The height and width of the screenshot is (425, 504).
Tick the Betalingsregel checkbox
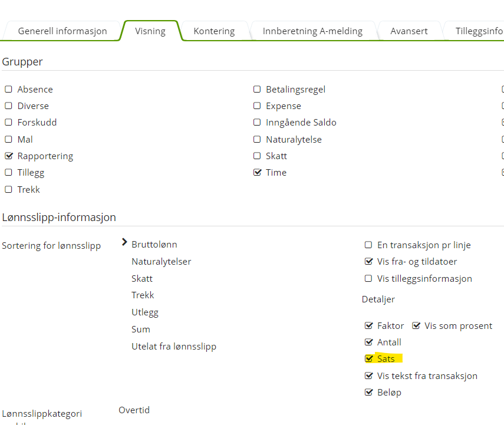click(257, 90)
